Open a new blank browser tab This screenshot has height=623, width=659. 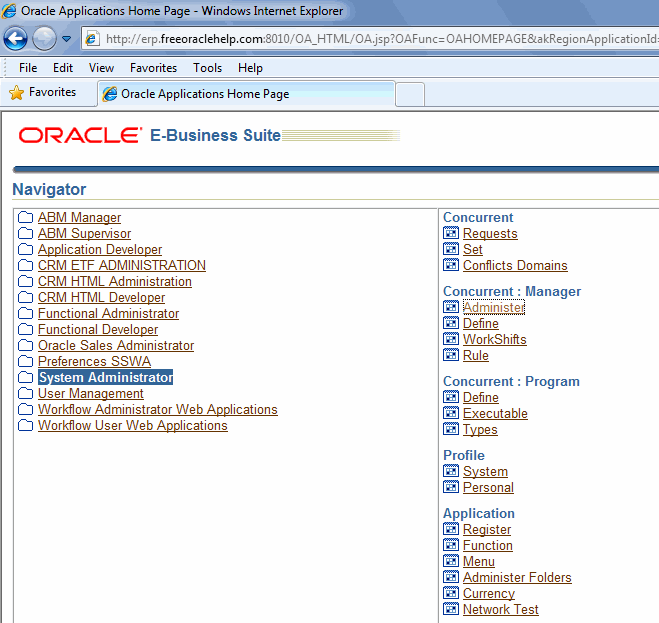point(410,95)
